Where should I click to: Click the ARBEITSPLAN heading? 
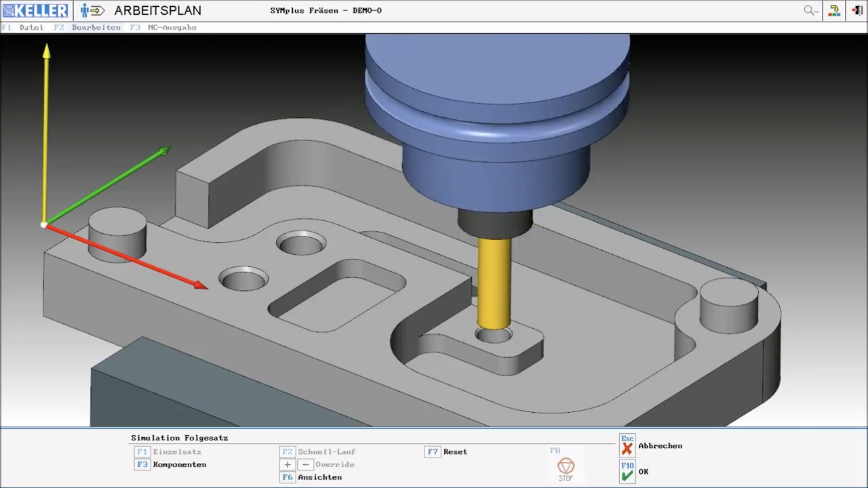158,10
